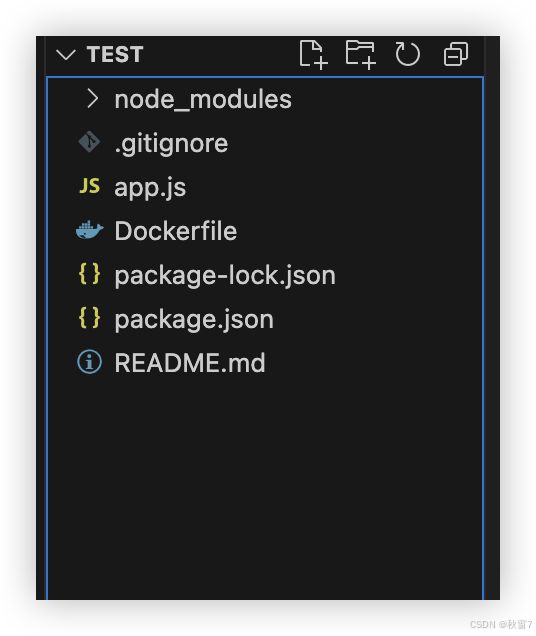Click the New Folder icon

[x=360, y=54]
